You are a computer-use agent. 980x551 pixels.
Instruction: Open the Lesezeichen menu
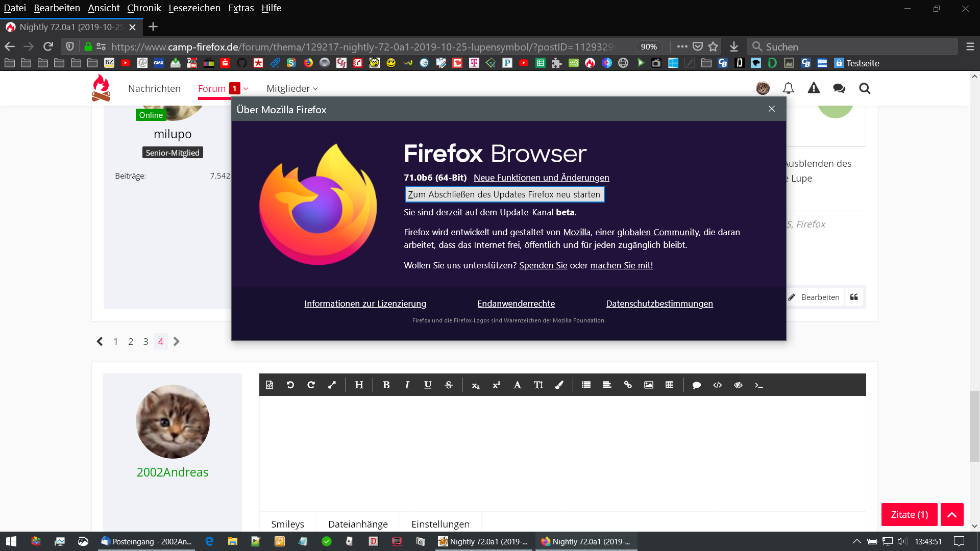click(x=194, y=8)
